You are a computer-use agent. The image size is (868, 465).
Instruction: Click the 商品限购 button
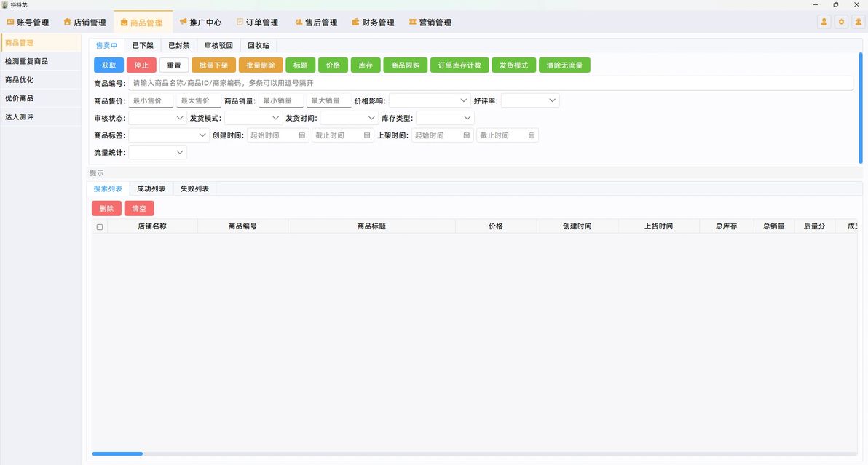[x=405, y=65]
